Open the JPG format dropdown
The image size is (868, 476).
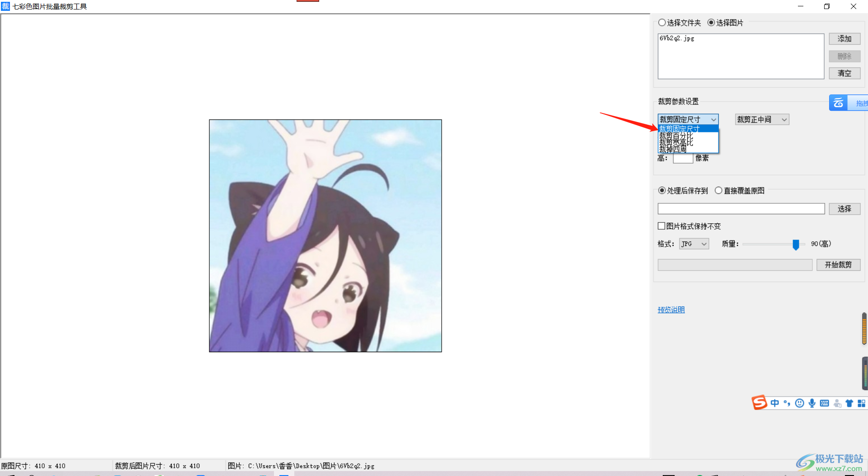pyautogui.click(x=694, y=244)
